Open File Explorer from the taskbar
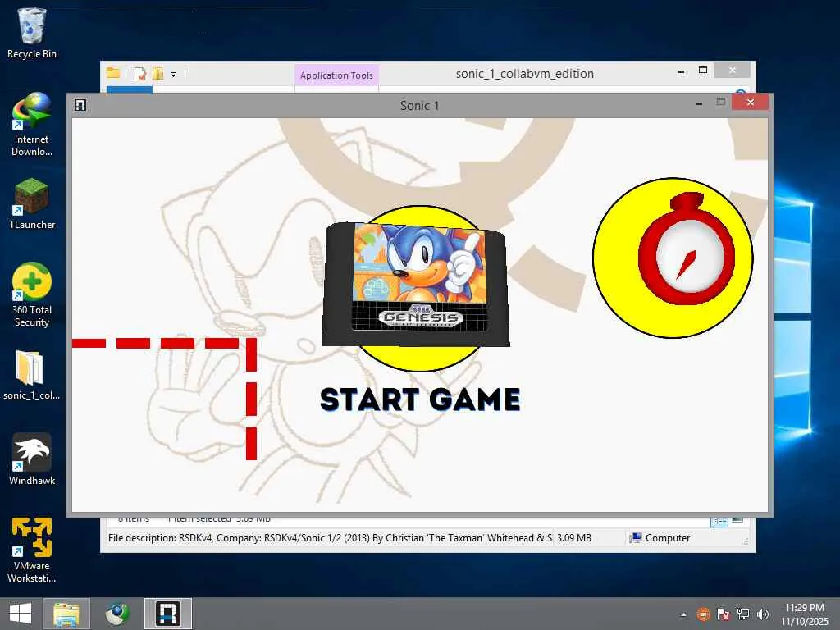Screen dimensions: 840x630 [66, 614]
